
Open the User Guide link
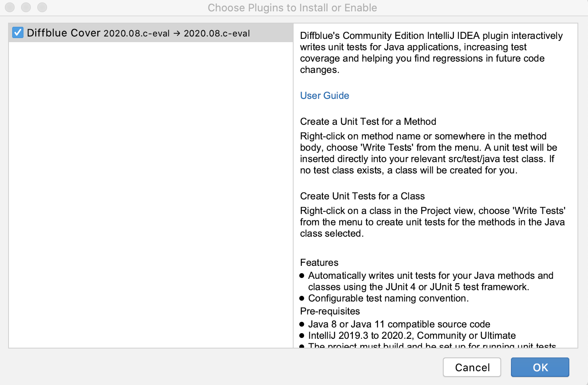(x=324, y=96)
